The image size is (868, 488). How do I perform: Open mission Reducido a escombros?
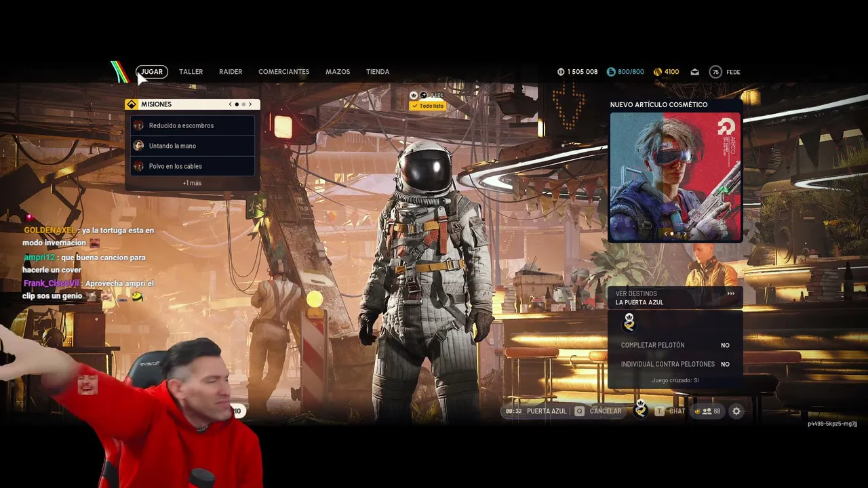pos(193,125)
